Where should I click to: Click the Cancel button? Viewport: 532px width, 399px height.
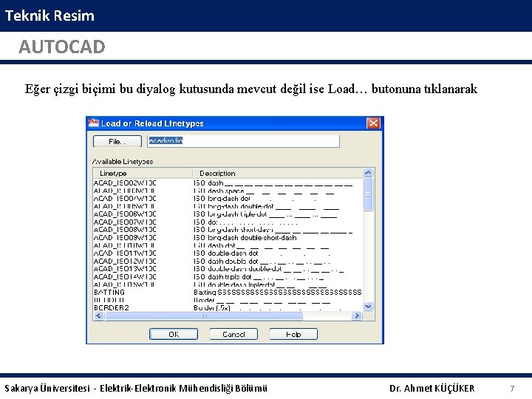pyautogui.click(x=233, y=334)
